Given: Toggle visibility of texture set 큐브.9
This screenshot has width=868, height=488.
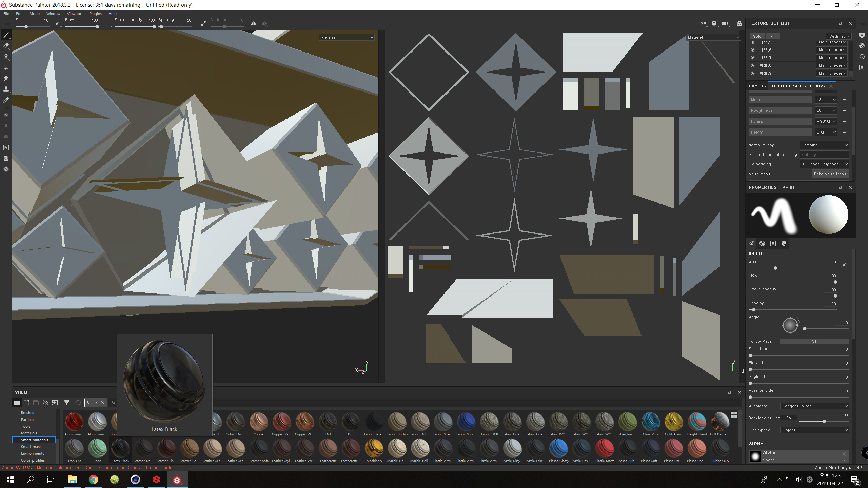Looking at the screenshot, I should [753, 73].
